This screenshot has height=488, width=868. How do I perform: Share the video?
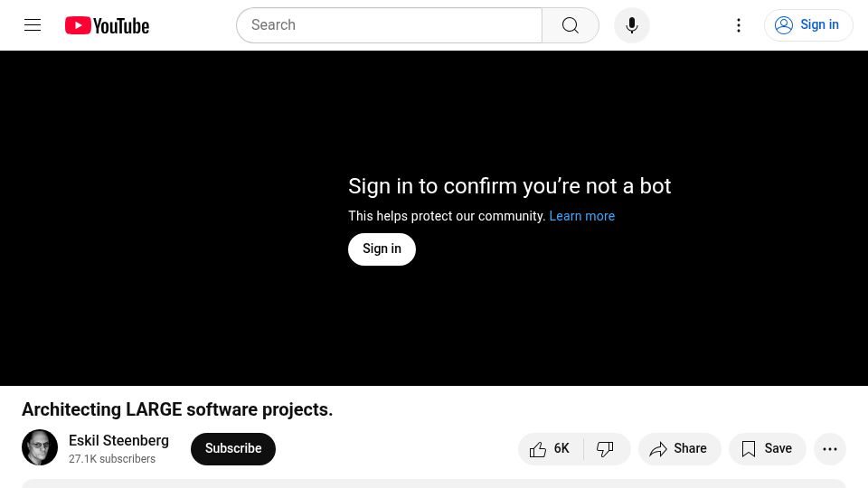point(679,449)
